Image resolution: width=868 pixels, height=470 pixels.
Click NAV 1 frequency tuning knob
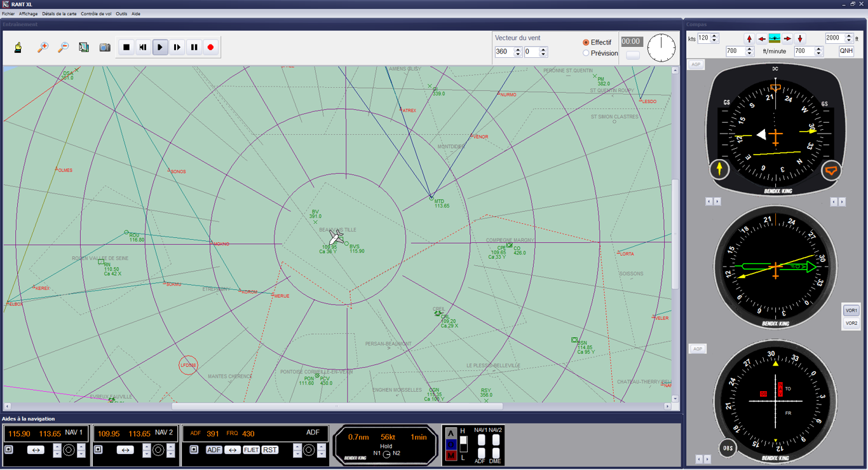click(69, 450)
